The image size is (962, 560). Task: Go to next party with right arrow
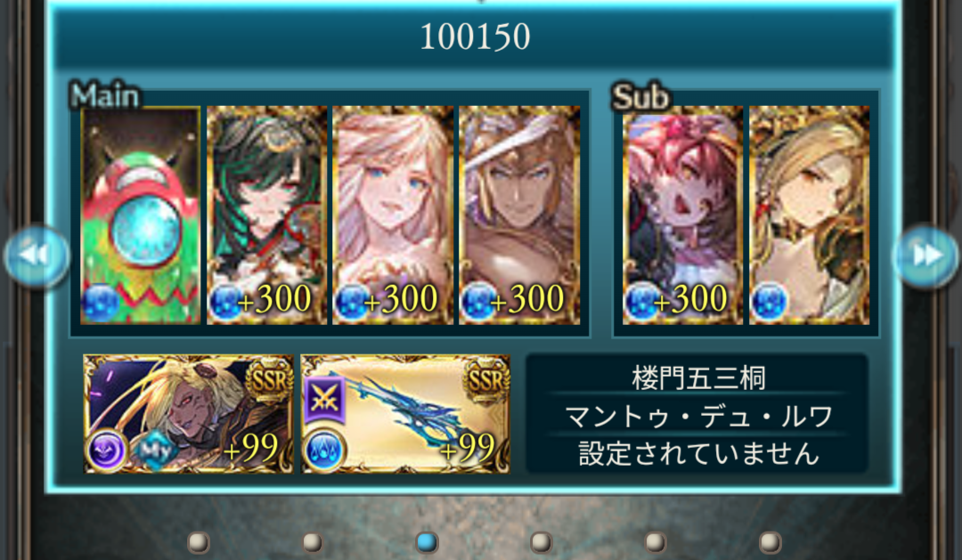(925, 256)
